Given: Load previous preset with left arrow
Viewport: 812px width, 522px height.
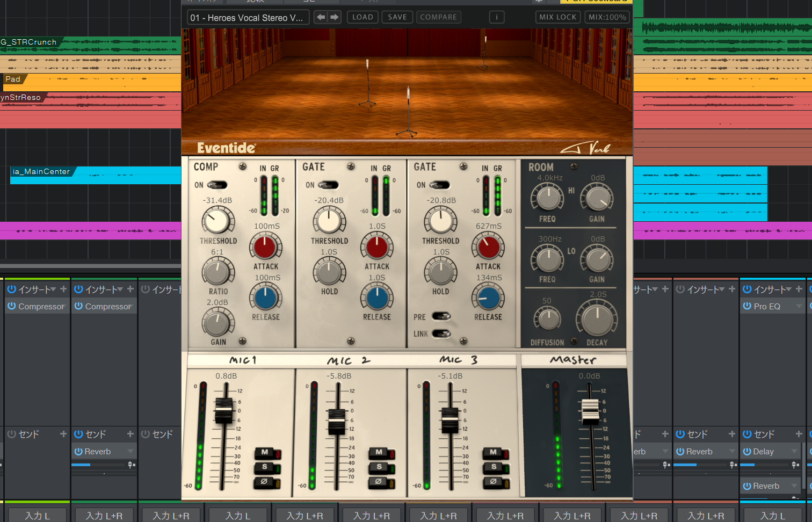Looking at the screenshot, I should pyautogui.click(x=321, y=17).
